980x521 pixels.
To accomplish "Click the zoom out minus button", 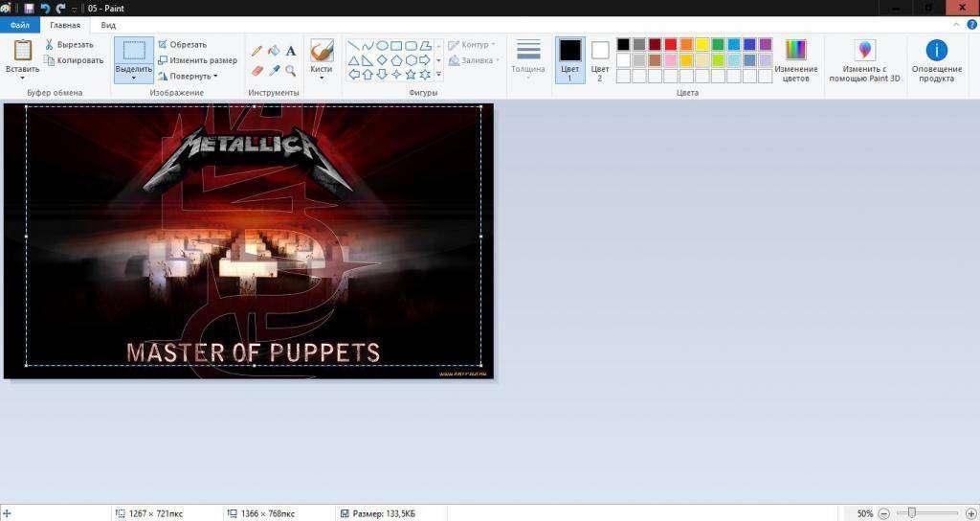I will [x=883, y=513].
